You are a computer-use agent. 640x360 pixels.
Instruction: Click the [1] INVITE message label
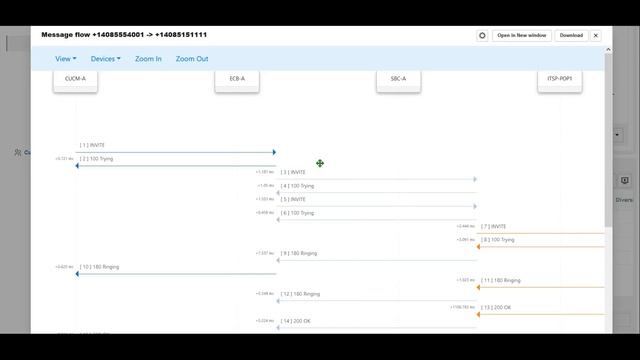click(x=92, y=145)
